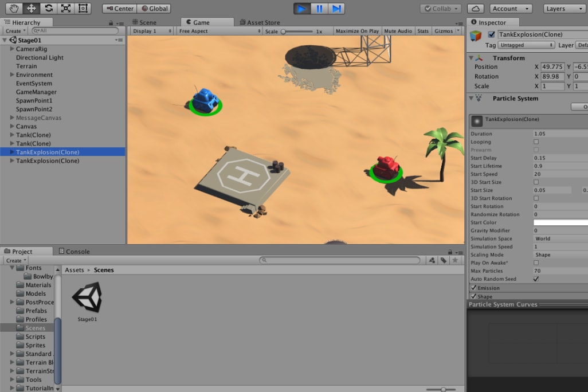Select the Rotate tool
The width and height of the screenshot is (588, 392).
(x=49, y=8)
